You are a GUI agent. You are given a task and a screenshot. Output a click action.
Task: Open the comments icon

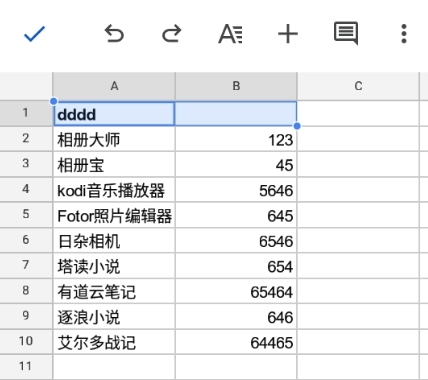coord(346,33)
